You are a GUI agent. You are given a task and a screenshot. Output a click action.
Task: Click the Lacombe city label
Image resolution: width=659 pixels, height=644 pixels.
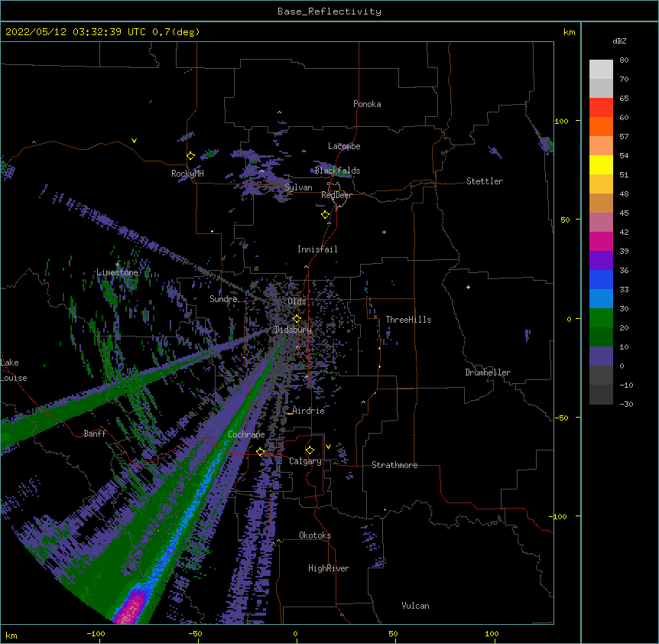[x=344, y=146]
